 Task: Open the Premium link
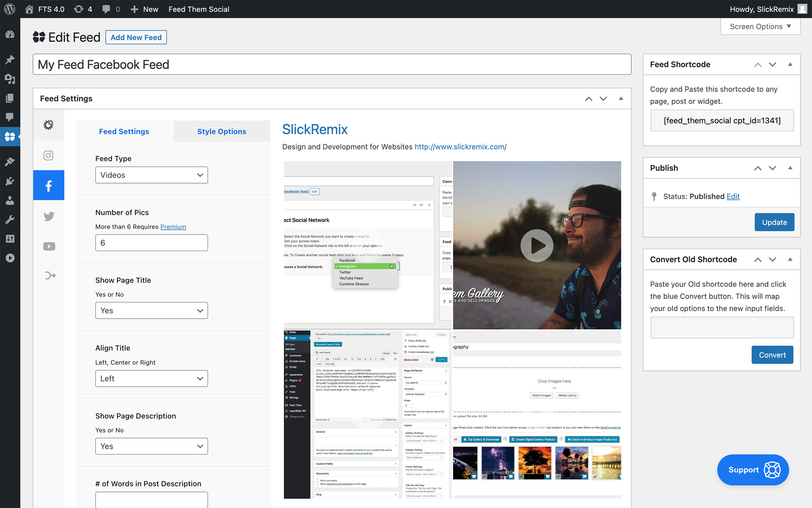pos(173,227)
